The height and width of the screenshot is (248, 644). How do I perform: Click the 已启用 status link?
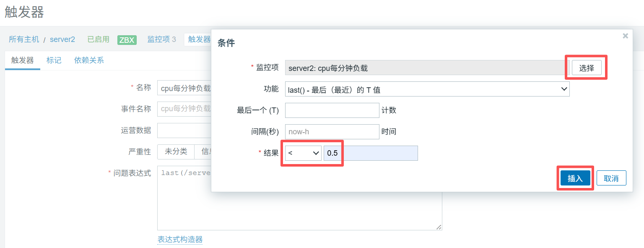click(x=98, y=39)
